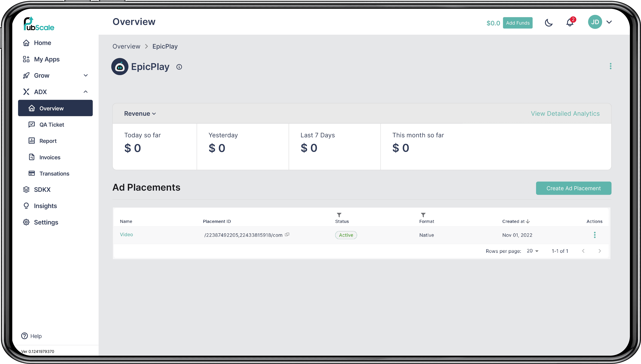This screenshot has height=364, width=641.
Task: Click the Help question mark icon
Action: point(25,336)
